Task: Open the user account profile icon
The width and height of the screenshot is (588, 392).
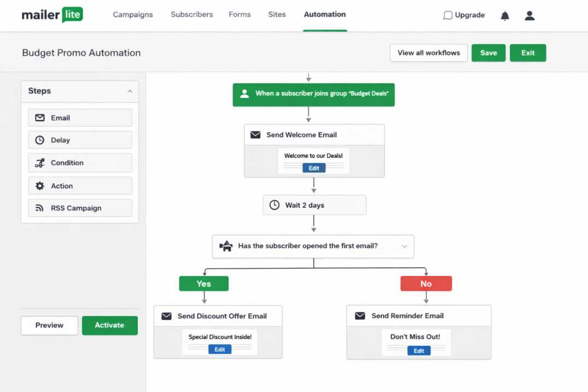Action: point(529,16)
